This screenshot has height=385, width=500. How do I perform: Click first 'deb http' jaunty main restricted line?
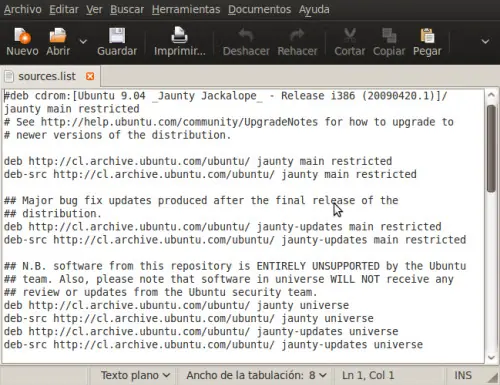click(198, 161)
